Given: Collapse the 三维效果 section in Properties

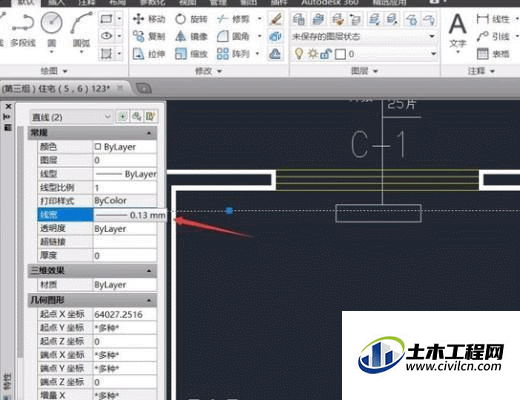Looking at the screenshot, I should (x=149, y=270).
